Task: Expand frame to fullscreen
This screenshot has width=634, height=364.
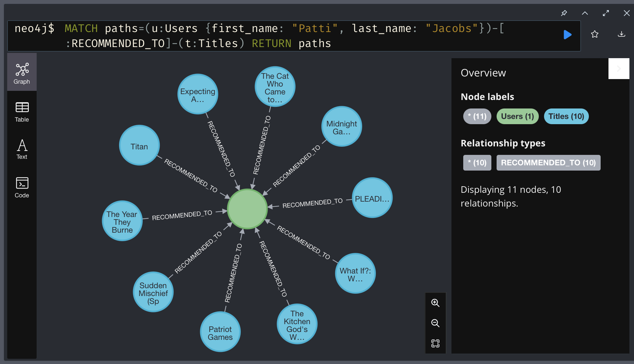Action: [x=606, y=13]
